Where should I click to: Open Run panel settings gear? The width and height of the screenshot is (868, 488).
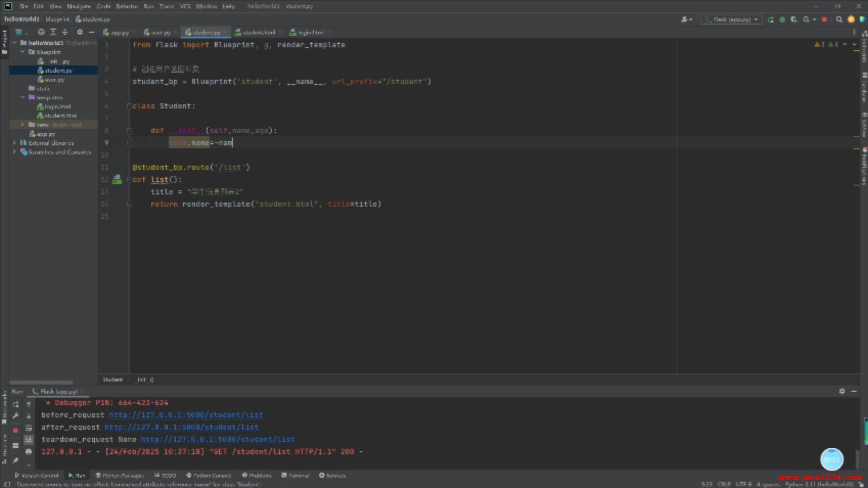(x=842, y=391)
